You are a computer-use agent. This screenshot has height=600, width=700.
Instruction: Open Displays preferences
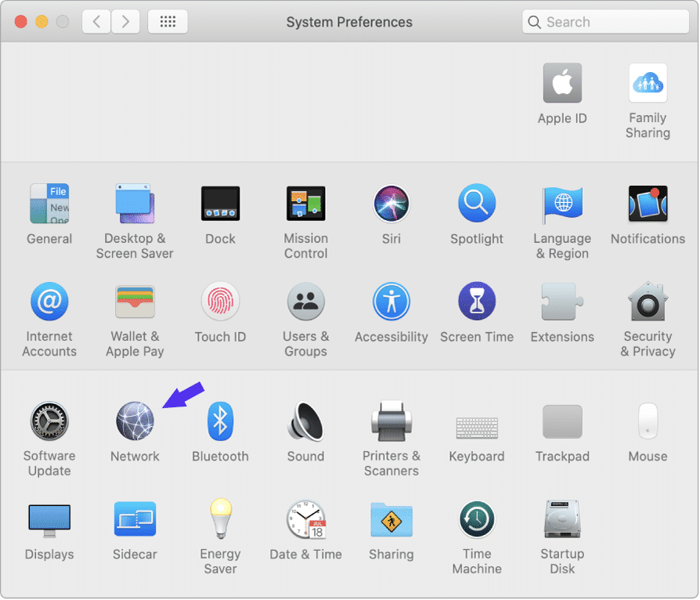pos(49,519)
